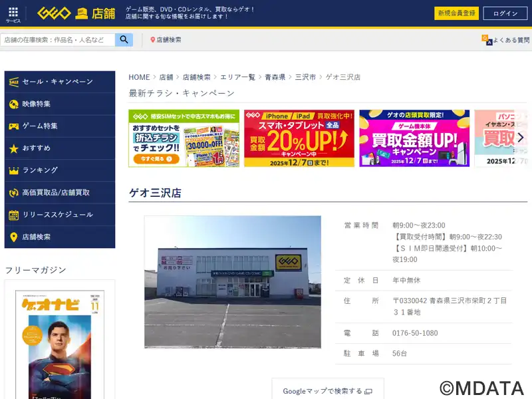Click the 年中無休 holiday text

click(406, 280)
